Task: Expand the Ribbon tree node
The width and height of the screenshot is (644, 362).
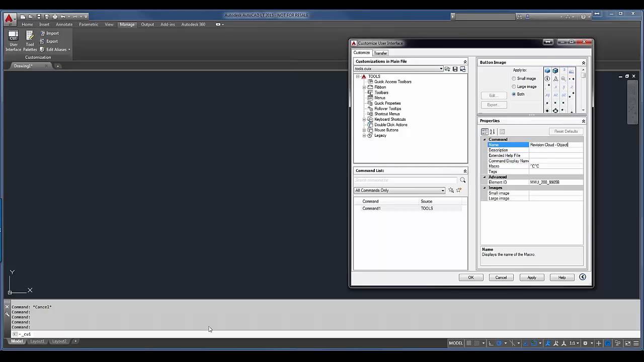Action: tap(364, 87)
